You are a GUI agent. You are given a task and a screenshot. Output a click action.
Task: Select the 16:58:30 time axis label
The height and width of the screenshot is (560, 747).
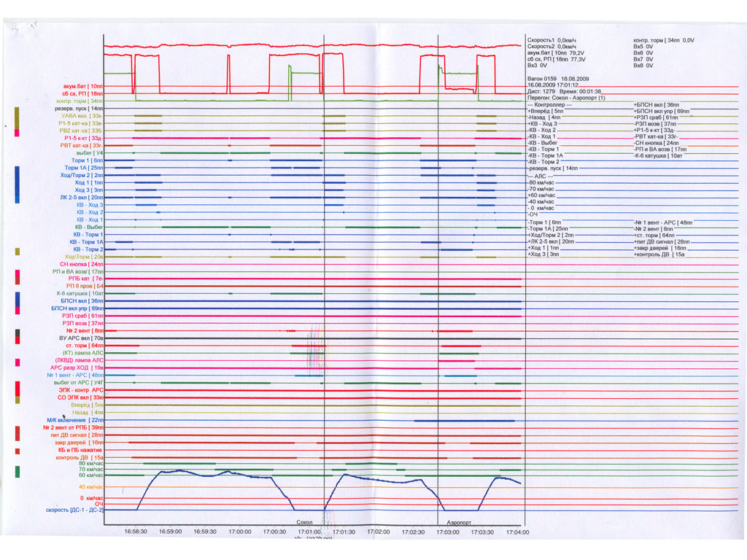click(x=135, y=532)
